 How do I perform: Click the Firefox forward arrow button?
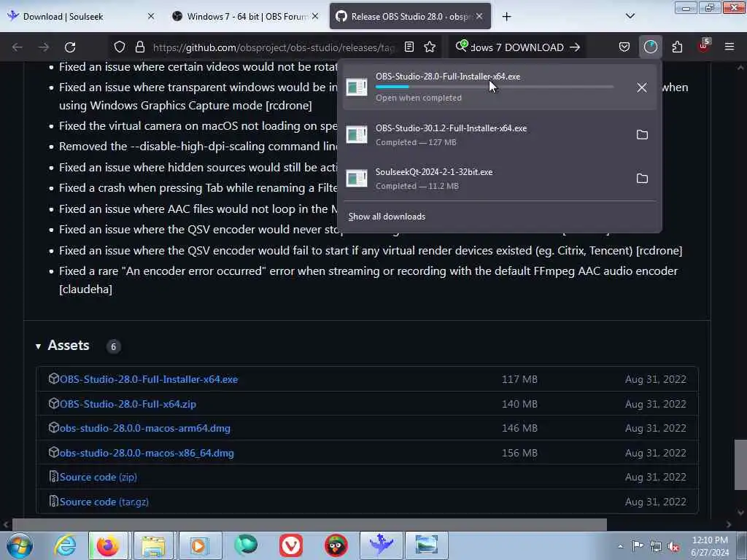pos(43,47)
